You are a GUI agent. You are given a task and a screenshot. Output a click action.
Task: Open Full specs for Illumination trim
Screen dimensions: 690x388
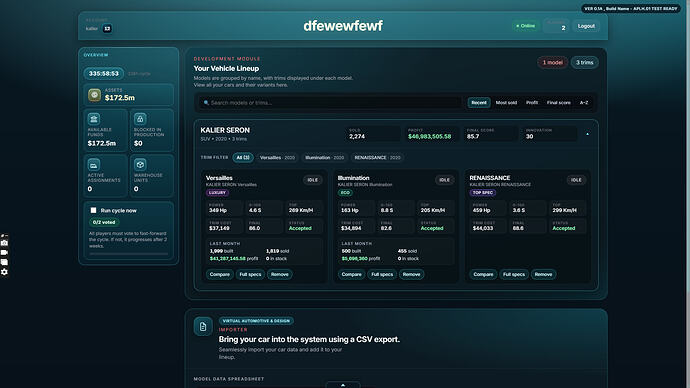coord(382,275)
